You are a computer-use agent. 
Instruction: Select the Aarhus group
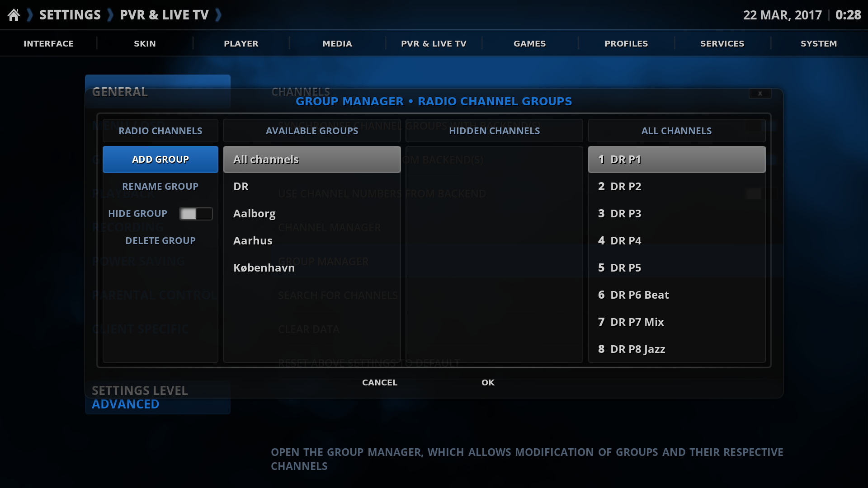[312, 241]
